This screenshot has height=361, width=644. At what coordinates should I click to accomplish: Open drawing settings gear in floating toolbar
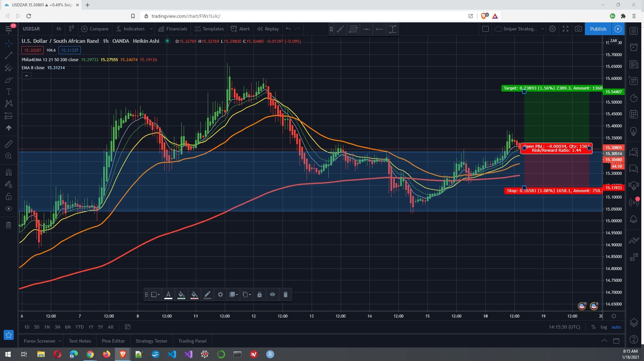220,295
